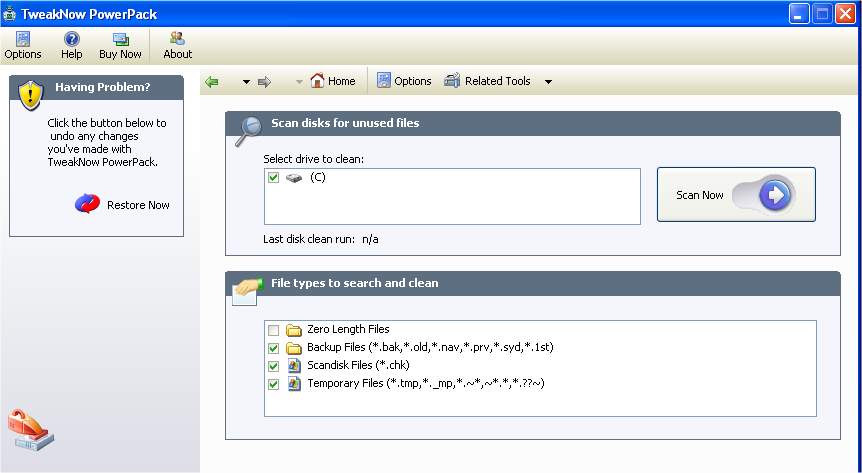Select the Zero Length Files text
This screenshot has height=473, width=862.
click(348, 329)
